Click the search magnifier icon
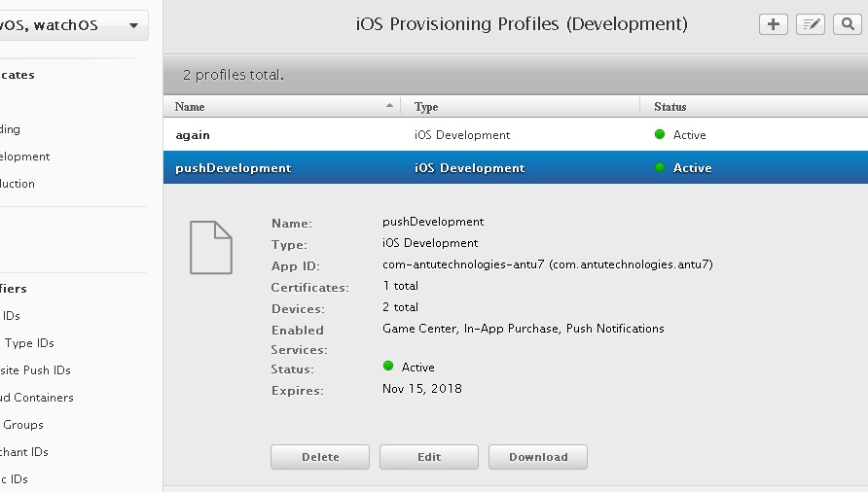 click(x=848, y=24)
